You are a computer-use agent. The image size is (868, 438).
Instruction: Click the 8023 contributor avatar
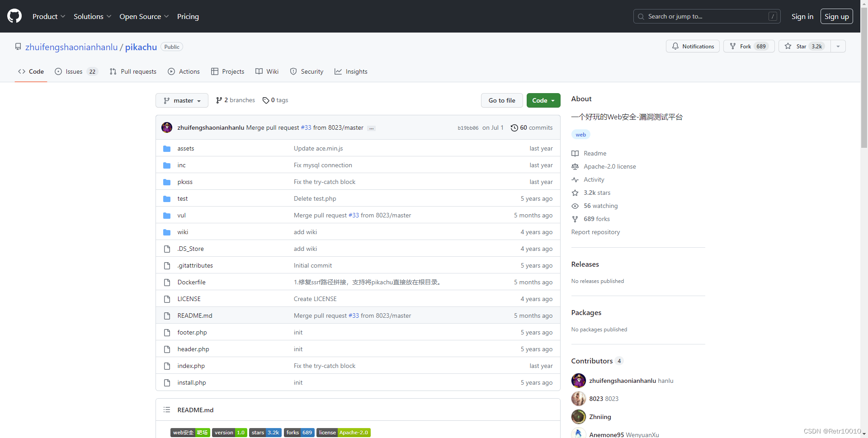(579, 399)
